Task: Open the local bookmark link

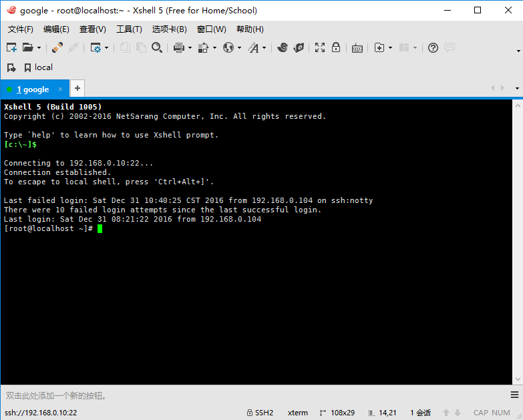Action: pyautogui.click(x=39, y=67)
